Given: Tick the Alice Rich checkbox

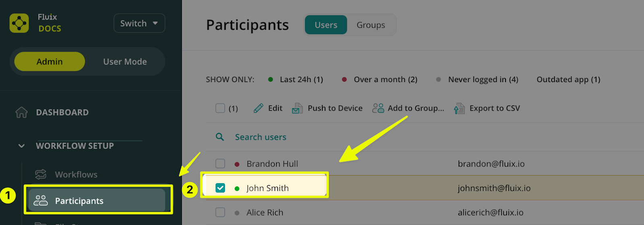Looking at the screenshot, I should pyautogui.click(x=220, y=212).
